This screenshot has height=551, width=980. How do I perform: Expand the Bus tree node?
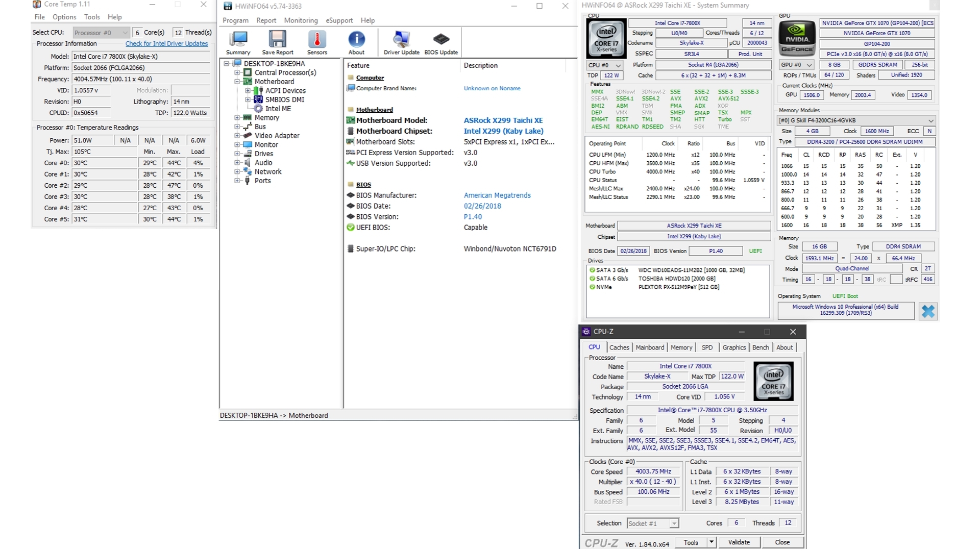pyautogui.click(x=237, y=127)
